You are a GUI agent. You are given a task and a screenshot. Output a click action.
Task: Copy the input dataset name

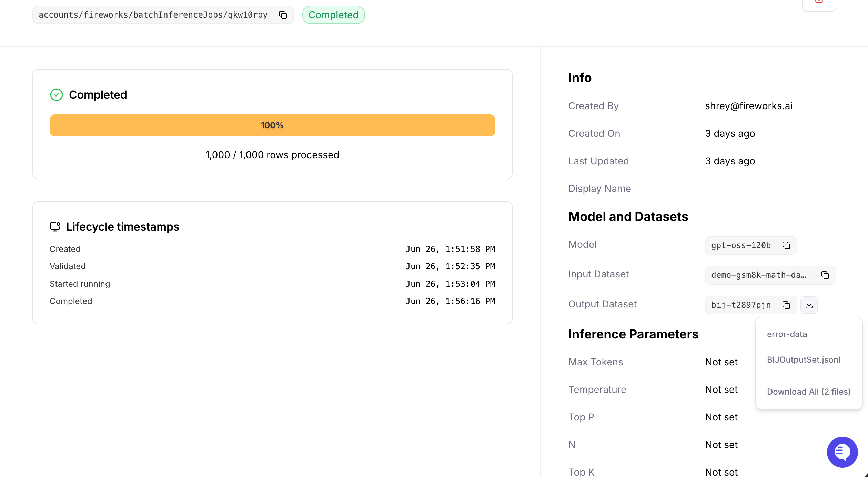pyautogui.click(x=825, y=275)
